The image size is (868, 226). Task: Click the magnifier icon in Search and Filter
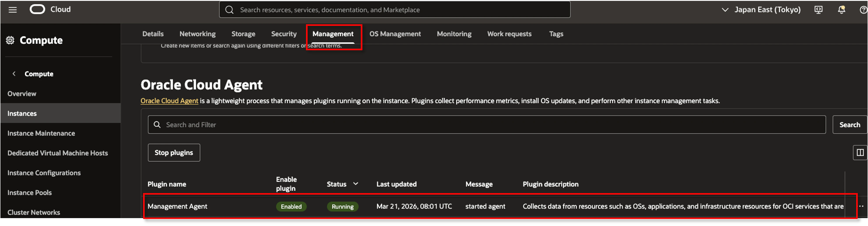click(x=157, y=125)
